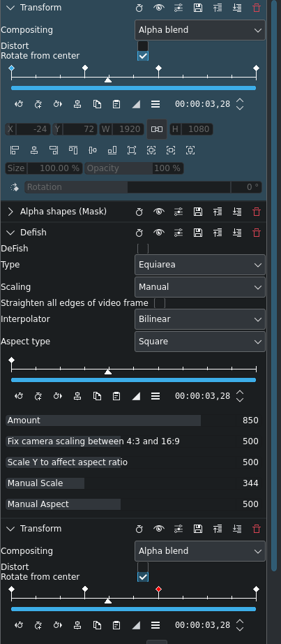Click the Amount slider in Defish
The height and width of the screenshot is (644, 281).
tap(133, 420)
